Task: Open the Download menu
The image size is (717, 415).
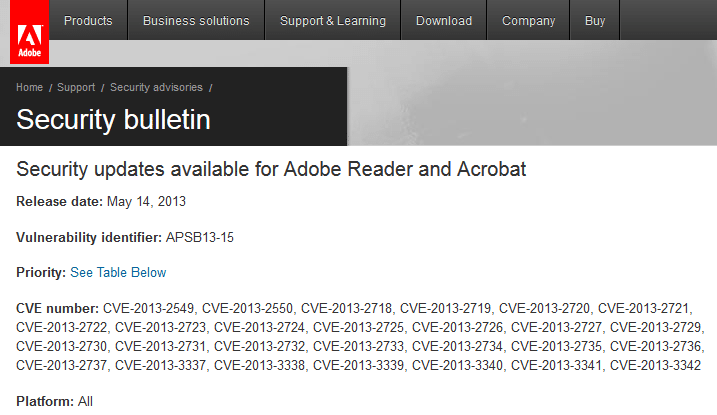Action: [x=444, y=21]
